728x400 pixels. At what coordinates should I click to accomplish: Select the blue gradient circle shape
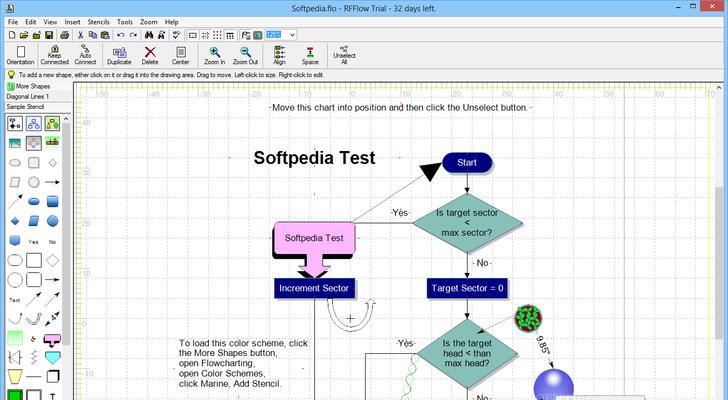pos(52,221)
